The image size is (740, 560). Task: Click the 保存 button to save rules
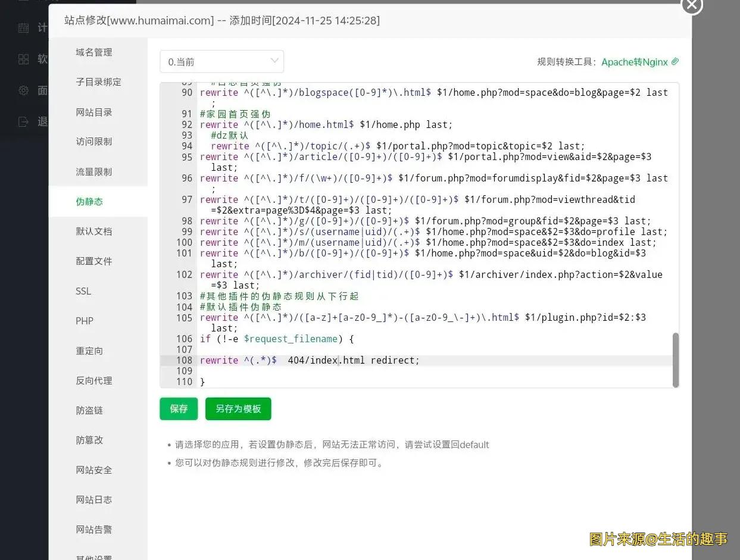click(x=178, y=409)
